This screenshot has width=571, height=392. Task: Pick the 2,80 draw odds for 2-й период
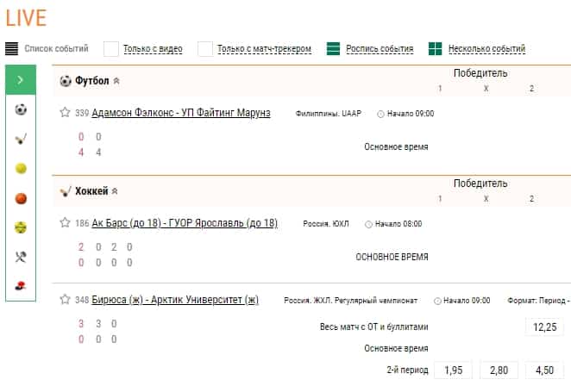pyautogui.click(x=499, y=370)
